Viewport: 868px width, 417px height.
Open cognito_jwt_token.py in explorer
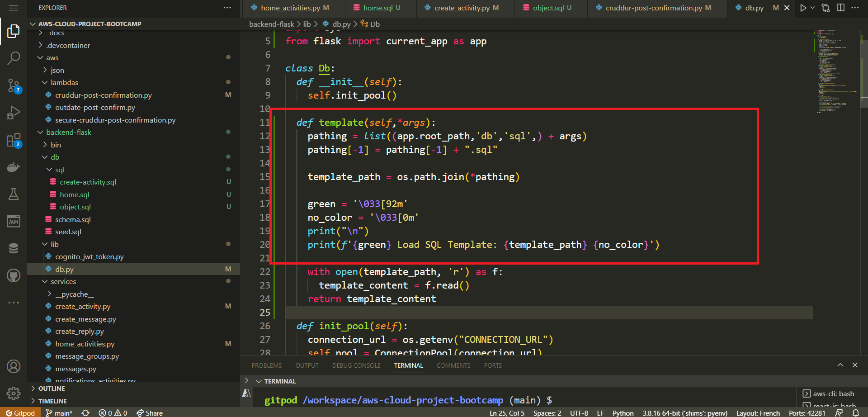tap(90, 256)
